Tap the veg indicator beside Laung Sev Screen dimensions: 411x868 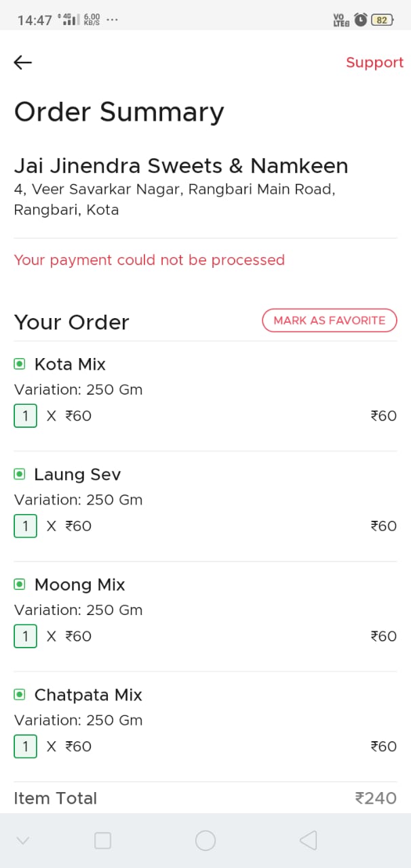[20, 474]
